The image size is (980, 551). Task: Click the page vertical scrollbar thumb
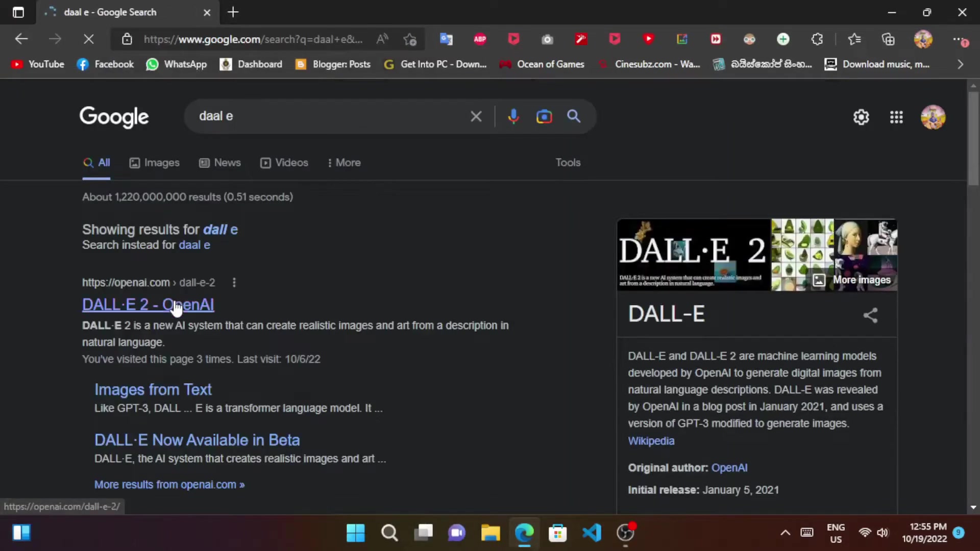[973, 138]
